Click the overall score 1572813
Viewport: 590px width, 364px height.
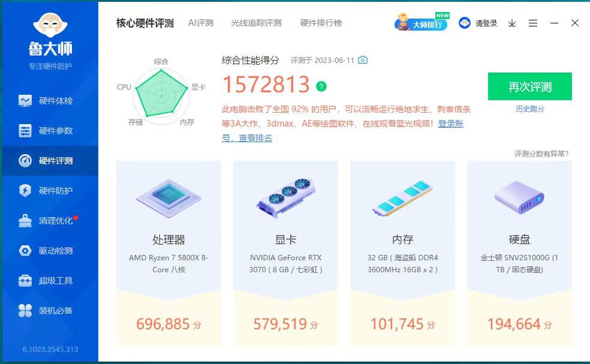coord(266,85)
